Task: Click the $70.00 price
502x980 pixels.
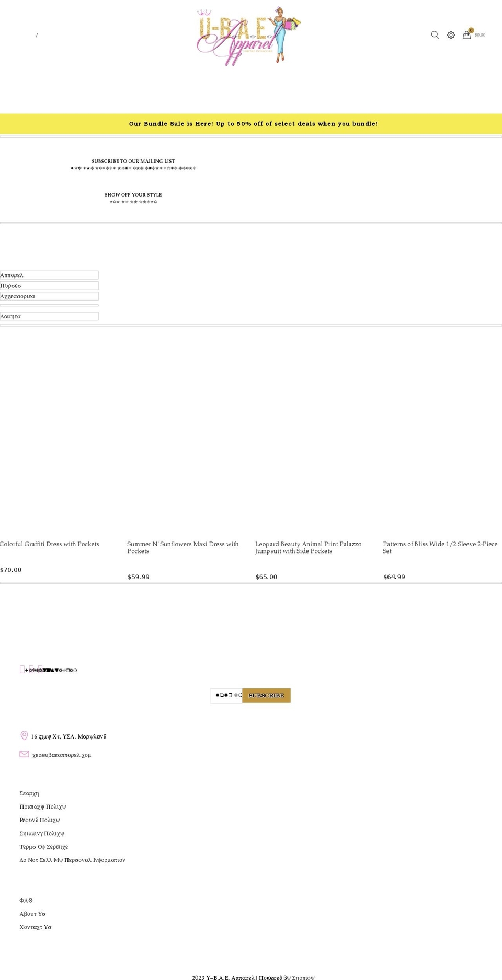Action: point(11,570)
